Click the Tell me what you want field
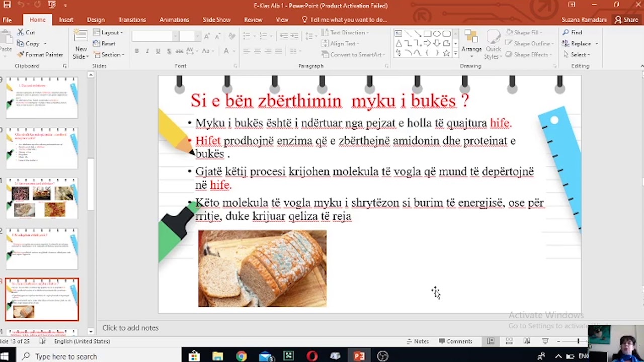The width and height of the screenshot is (644, 362). pos(344,20)
